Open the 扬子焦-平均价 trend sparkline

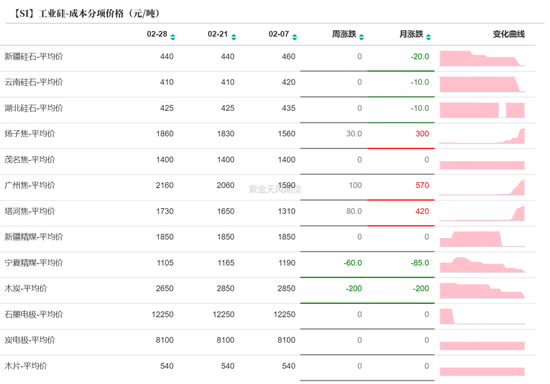[x=482, y=136]
